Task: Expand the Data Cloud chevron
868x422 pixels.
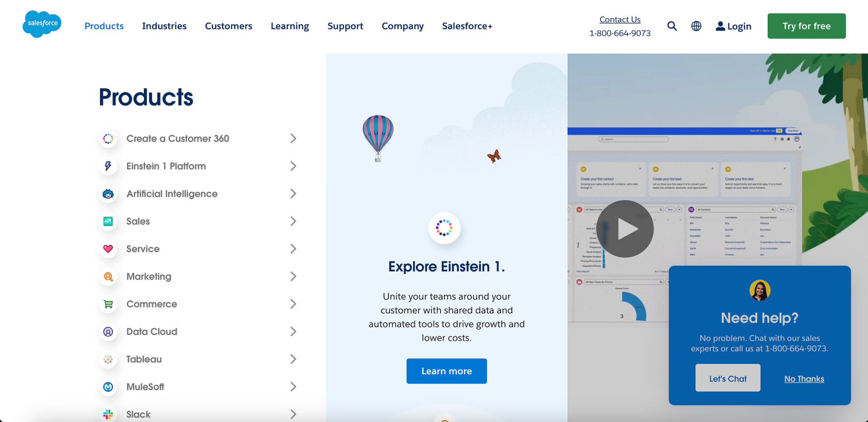Action: (x=293, y=332)
